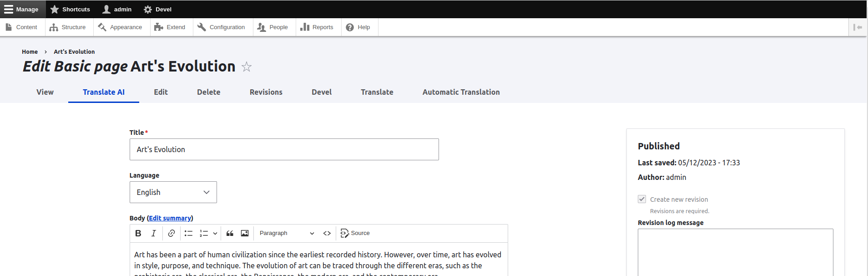
Task: Apply block quote formatting
Action: (x=230, y=233)
